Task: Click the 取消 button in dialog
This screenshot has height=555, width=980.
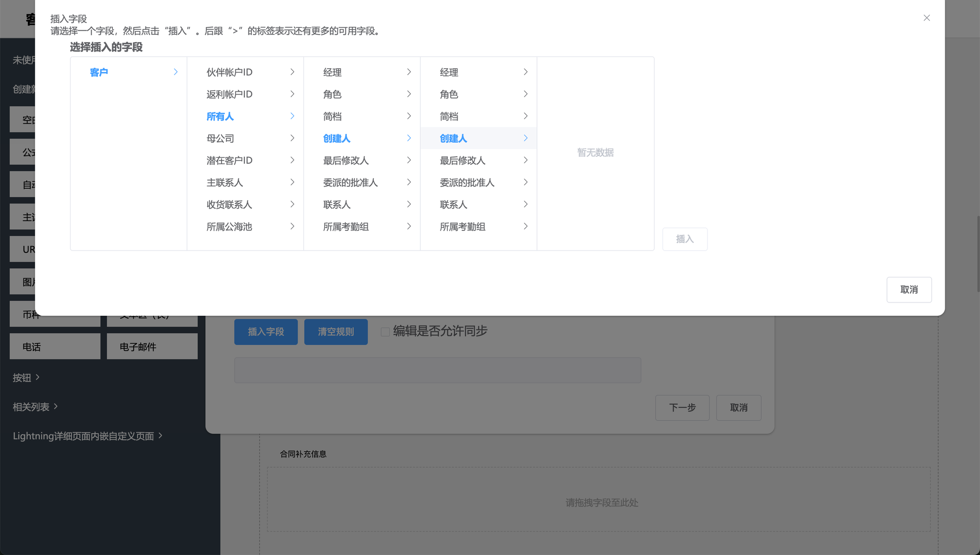Action: 908,290
